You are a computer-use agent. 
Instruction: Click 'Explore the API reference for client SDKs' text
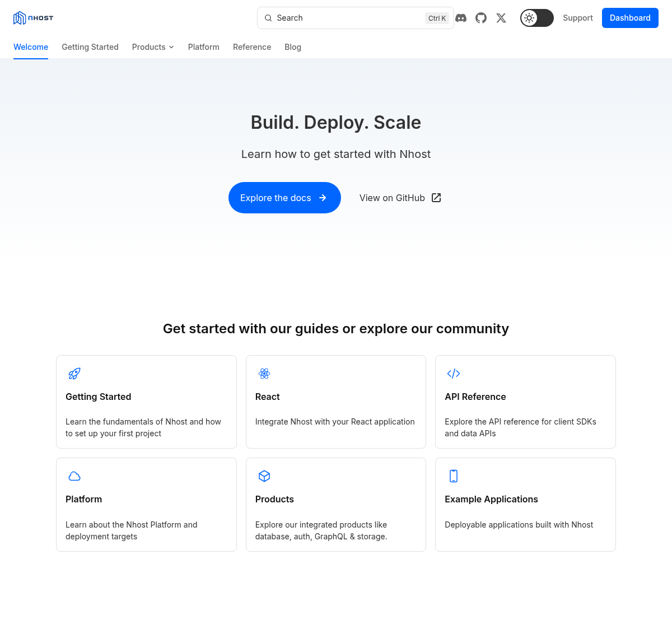[520, 427]
